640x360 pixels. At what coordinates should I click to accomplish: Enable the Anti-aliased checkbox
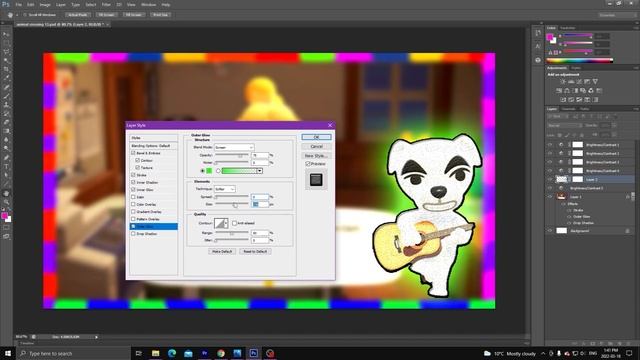click(x=234, y=223)
